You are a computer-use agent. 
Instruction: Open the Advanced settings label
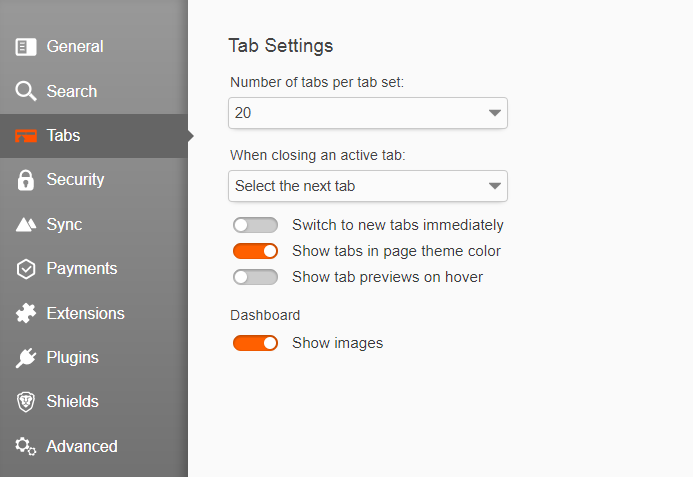[81, 447]
